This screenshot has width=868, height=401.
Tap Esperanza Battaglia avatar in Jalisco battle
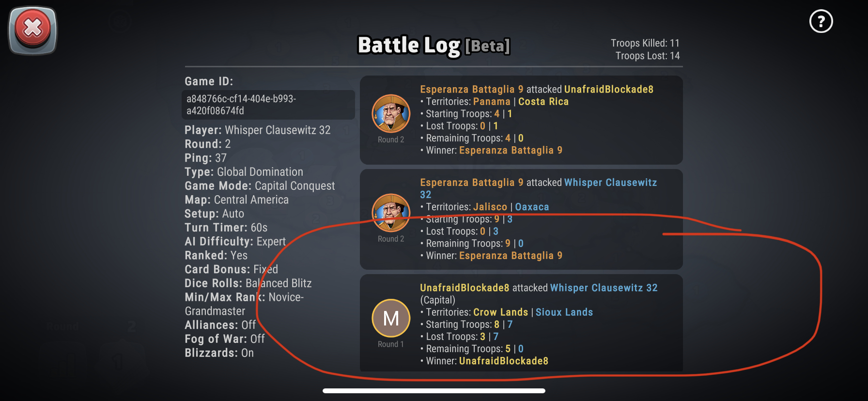(x=391, y=213)
